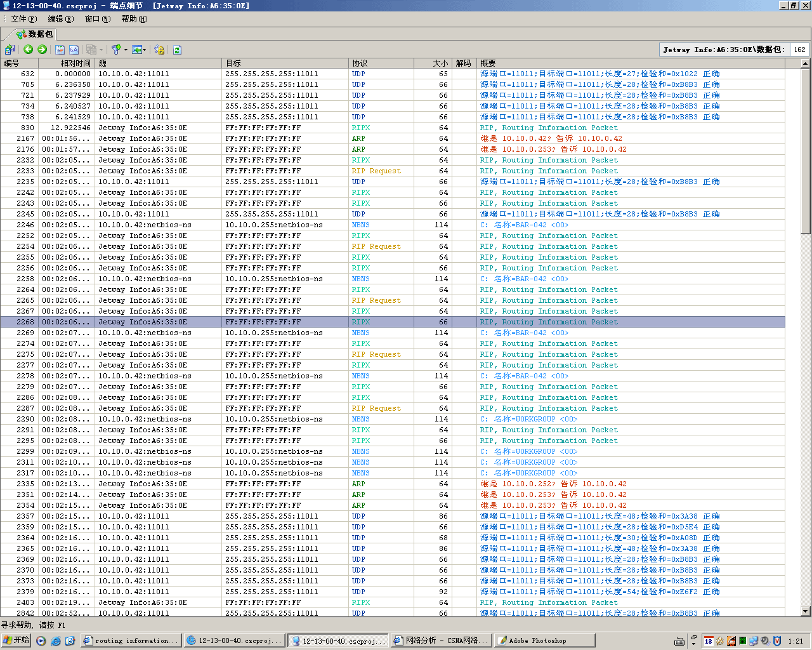The height and width of the screenshot is (650, 812).
Task: Open the 帮助 menu
Action: click(x=134, y=19)
